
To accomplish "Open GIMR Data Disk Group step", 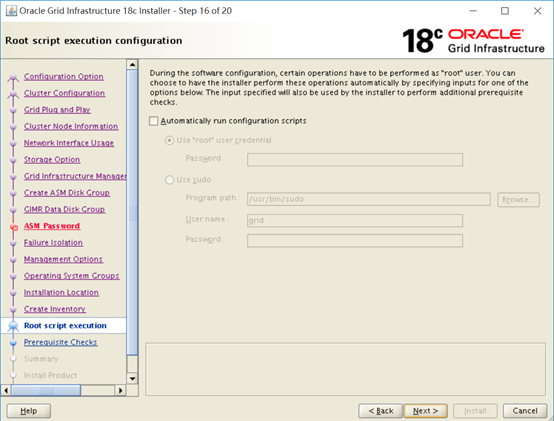I will pyautogui.click(x=64, y=209).
